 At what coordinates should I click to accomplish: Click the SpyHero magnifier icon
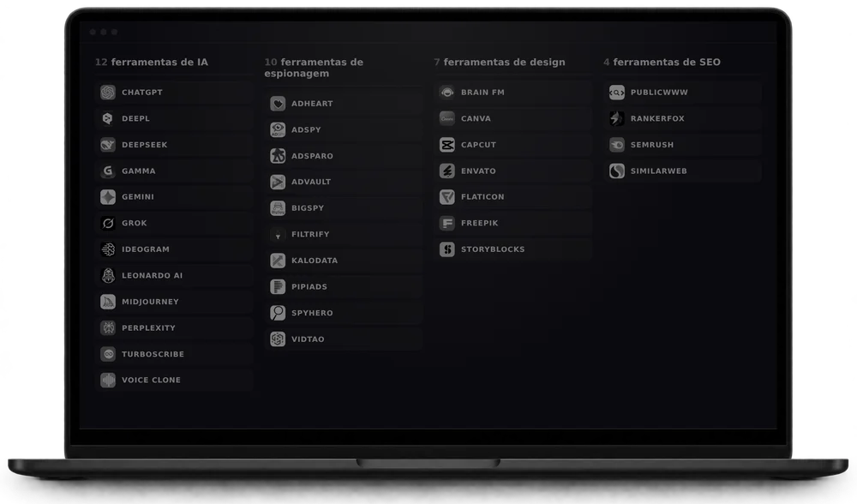278,313
